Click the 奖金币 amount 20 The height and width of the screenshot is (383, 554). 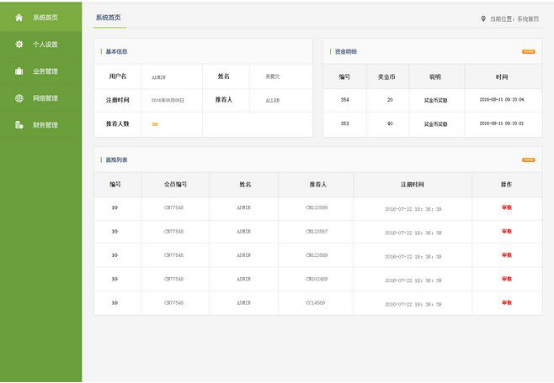(x=390, y=100)
